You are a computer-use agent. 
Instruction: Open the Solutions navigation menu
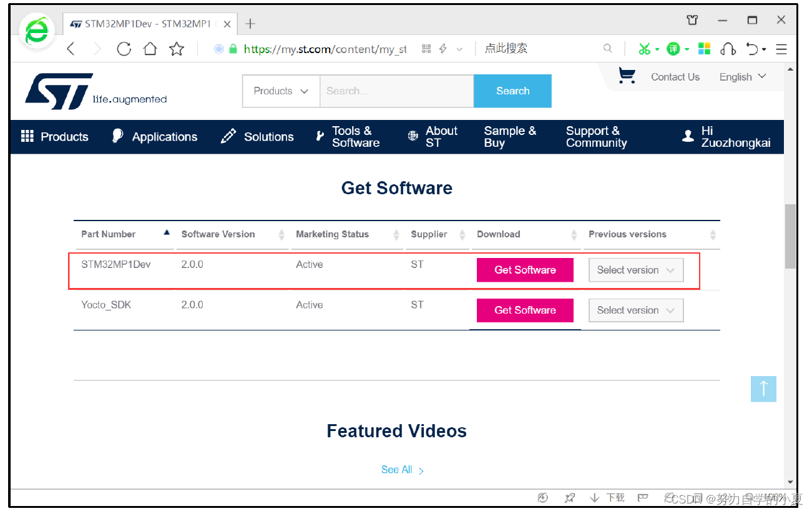pyautogui.click(x=257, y=137)
